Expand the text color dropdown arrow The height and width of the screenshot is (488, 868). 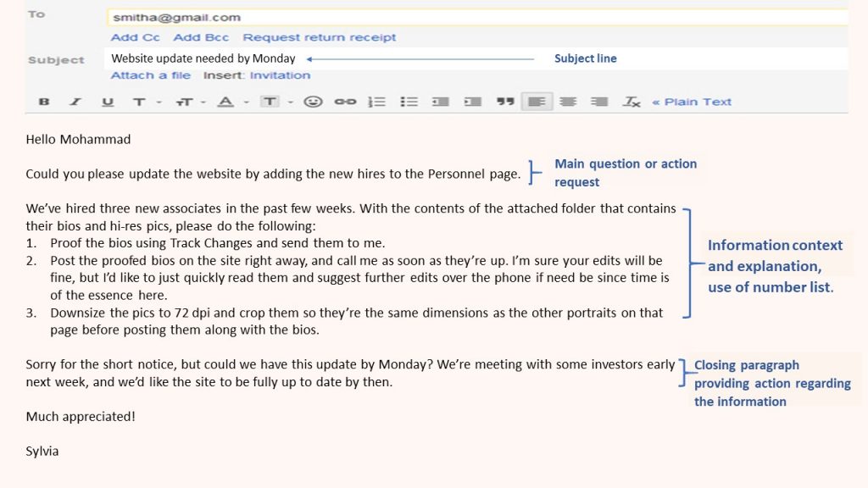(x=247, y=103)
